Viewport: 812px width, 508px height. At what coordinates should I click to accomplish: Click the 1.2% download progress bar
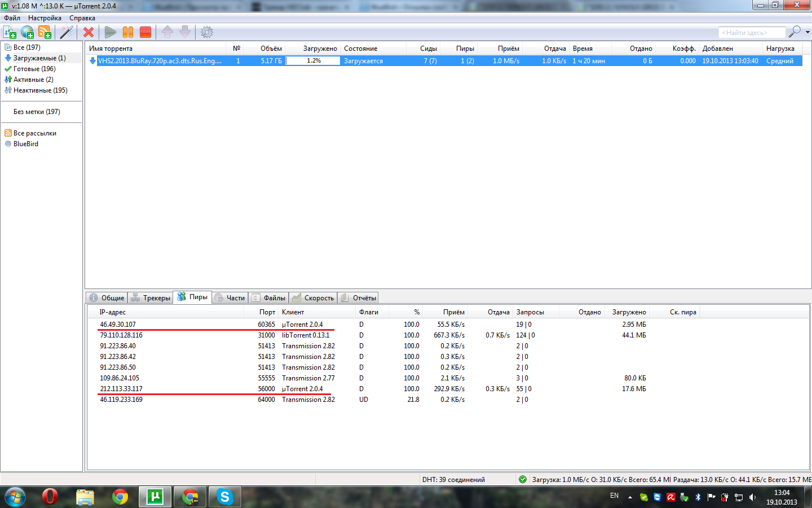coord(314,61)
